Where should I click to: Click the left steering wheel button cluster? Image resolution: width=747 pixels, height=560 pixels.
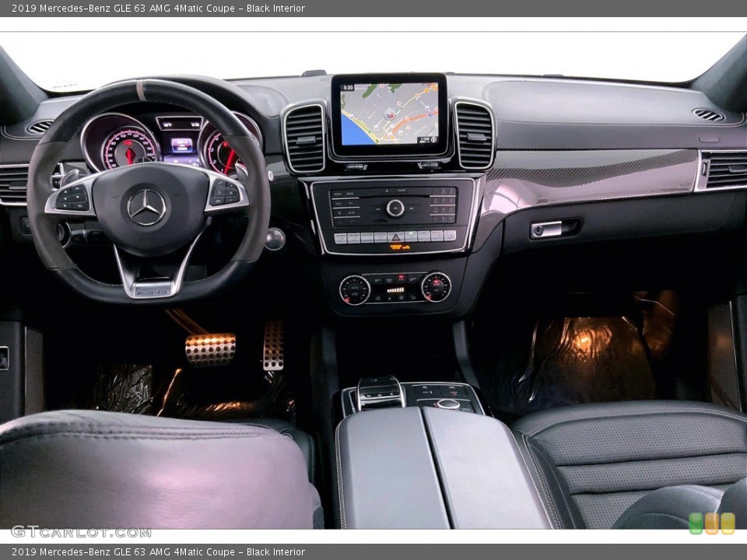click(x=72, y=198)
